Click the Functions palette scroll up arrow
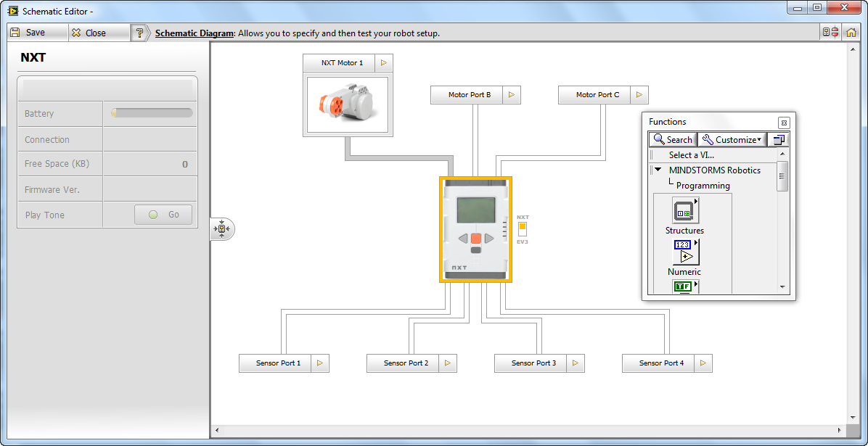The height and width of the screenshot is (446, 868). tap(782, 154)
